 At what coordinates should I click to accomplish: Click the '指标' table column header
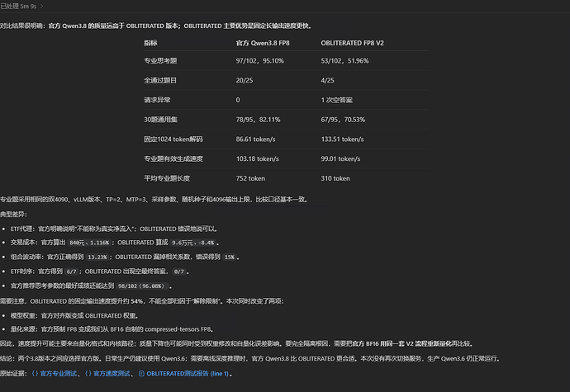pos(150,43)
